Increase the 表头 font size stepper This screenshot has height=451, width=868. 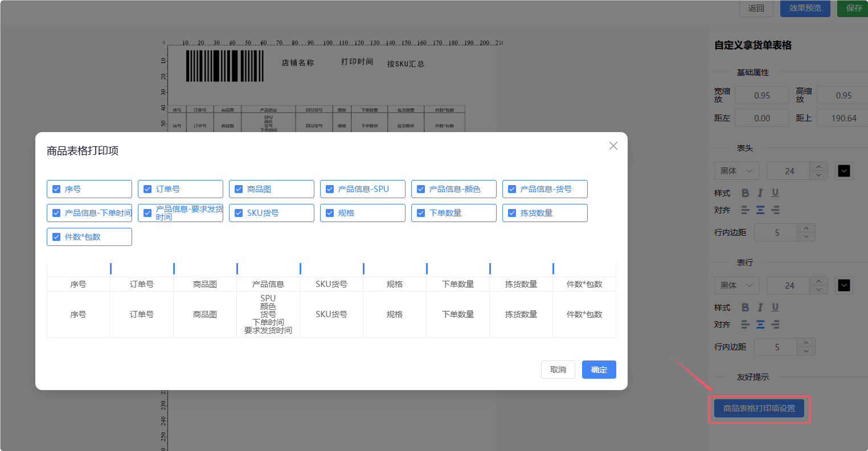point(819,167)
